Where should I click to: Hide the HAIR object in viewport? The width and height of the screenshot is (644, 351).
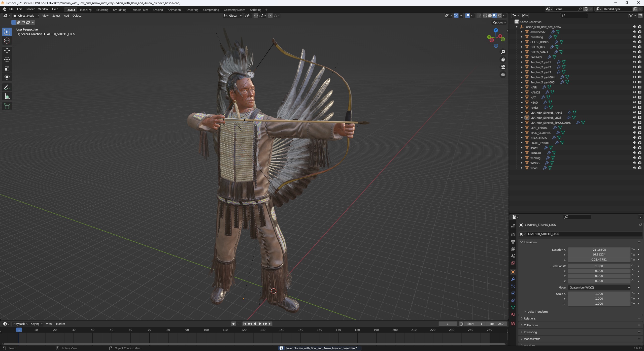(x=634, y=87)
